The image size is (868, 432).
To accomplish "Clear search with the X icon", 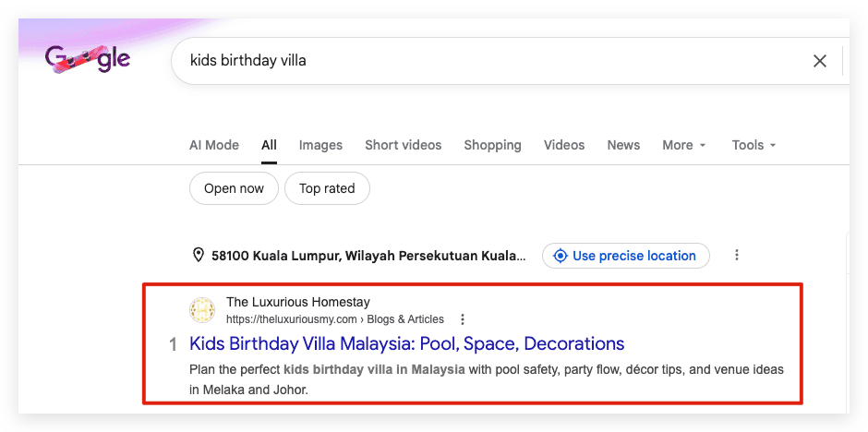I will (x=819, y=61).
